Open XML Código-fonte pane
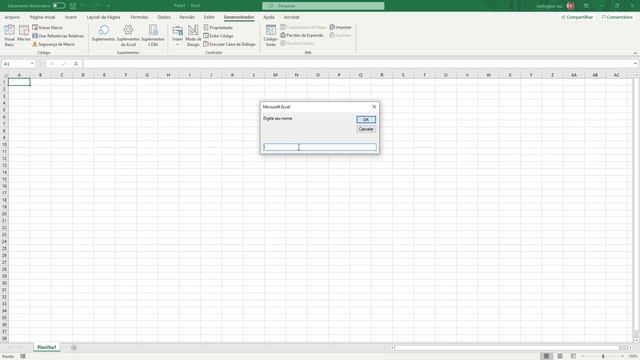Image resolution: width=640 pixels, height=360 pixels. pyautogui.click(x=271, y=36)
